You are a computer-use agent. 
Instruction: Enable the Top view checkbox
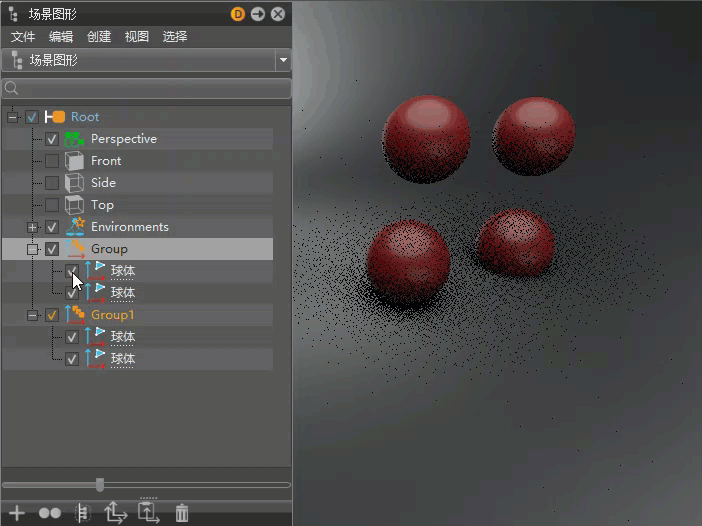coord(52,205)
